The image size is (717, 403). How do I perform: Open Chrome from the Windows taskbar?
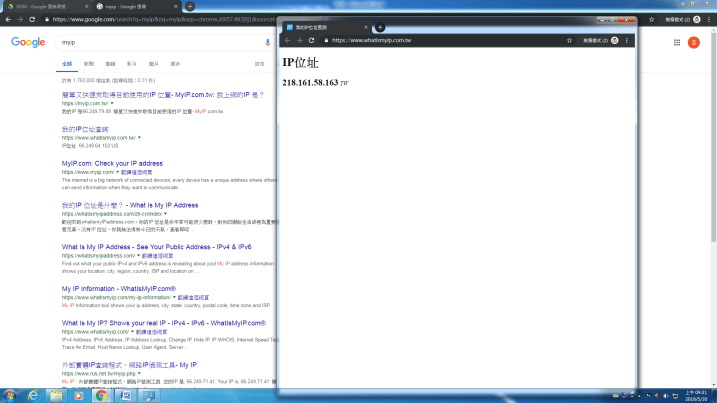pyautogui.click(x=101, y=395)
